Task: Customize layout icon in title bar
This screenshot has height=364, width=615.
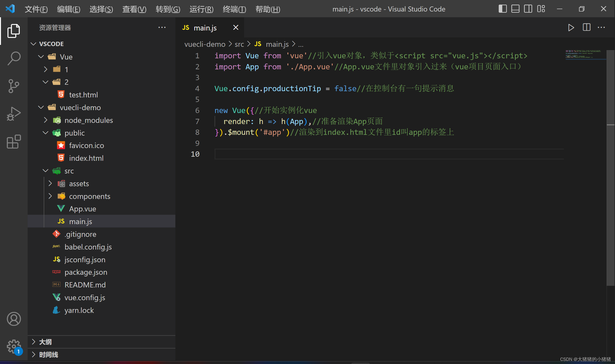Action: 541,9
